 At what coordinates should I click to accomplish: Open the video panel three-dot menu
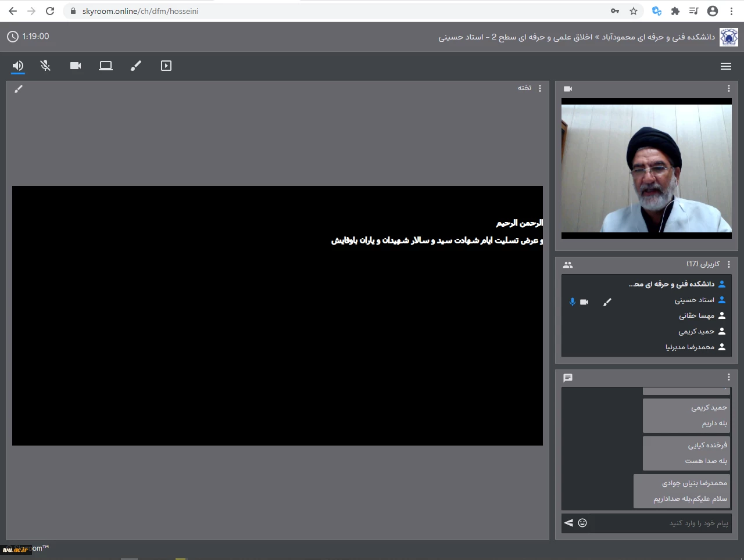(x=729, y=88)
